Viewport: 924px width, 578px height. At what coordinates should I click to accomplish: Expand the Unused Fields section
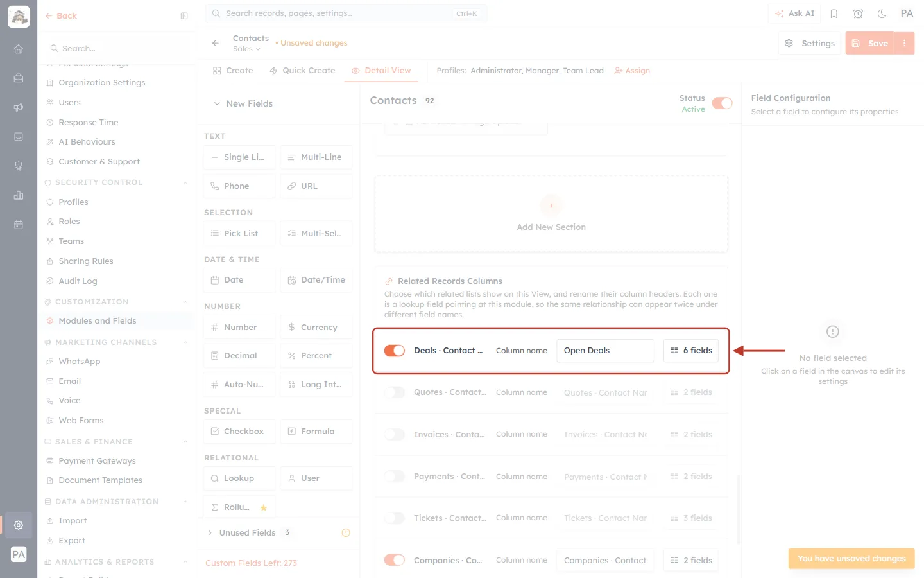[x=210, y=532]
